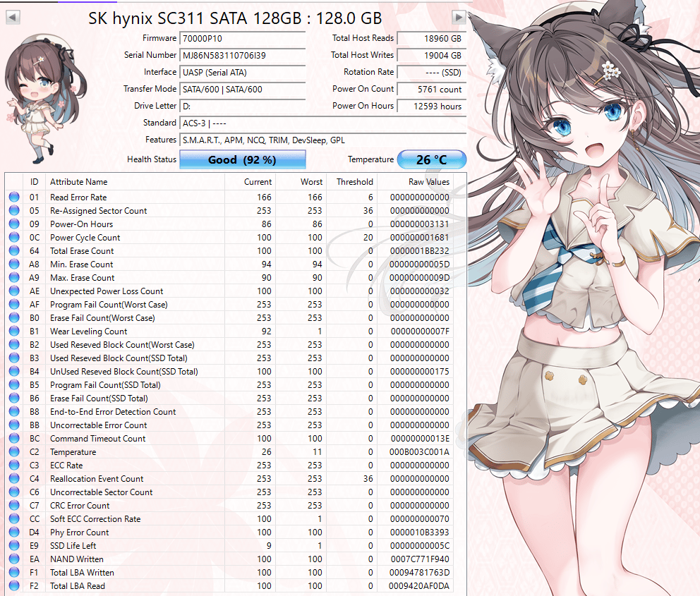This screenshot has width=700, height=596.
Task: Click status orb for SSD Life Left
Action: [x=14, y=545]
